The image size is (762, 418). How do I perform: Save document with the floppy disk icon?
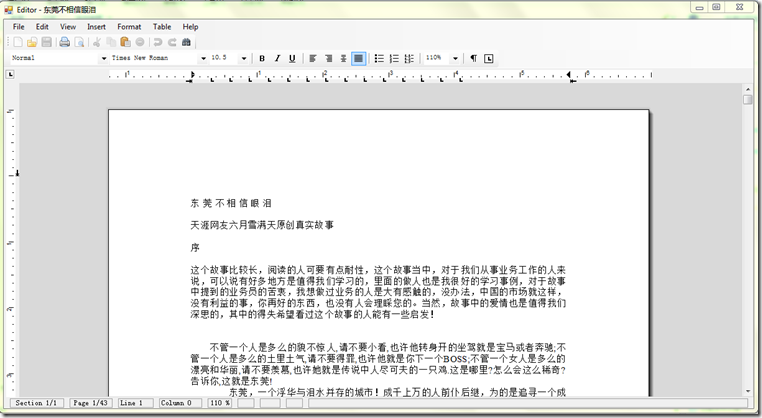[47, 42]
